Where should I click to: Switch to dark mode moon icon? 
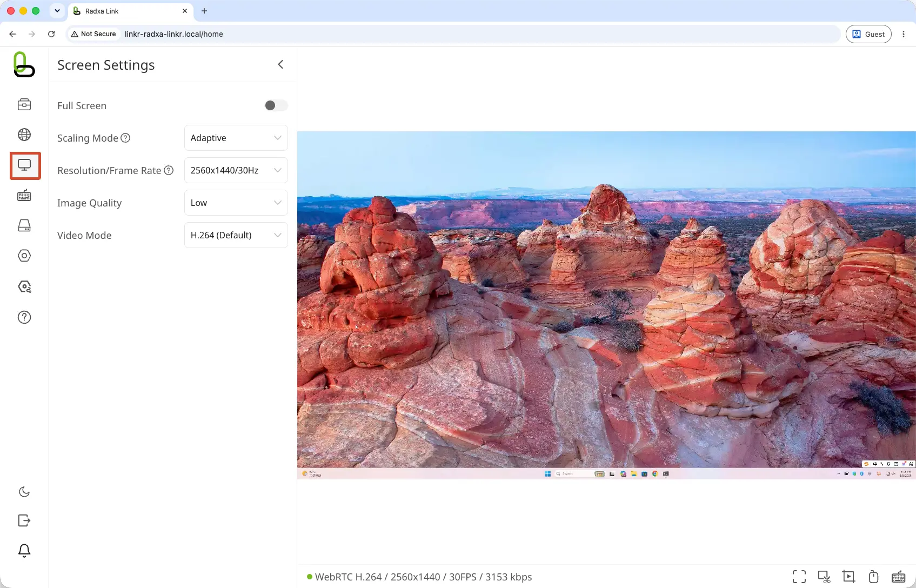tap(24, 492)
